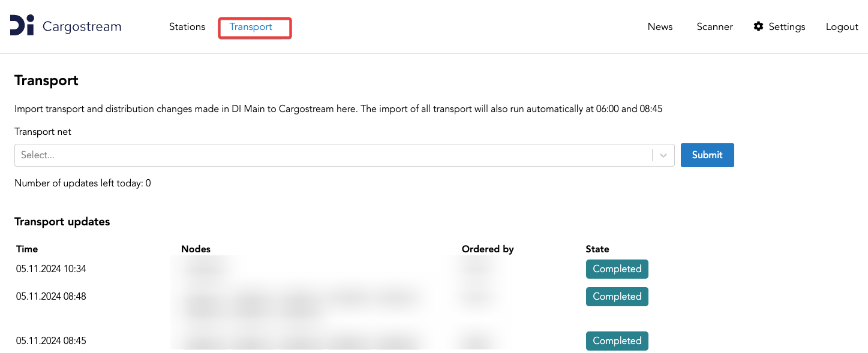Expand the Transport net dropdown chevron
Image resolution: width=868 pixels, height=353 pixels.
click(663, 155)
